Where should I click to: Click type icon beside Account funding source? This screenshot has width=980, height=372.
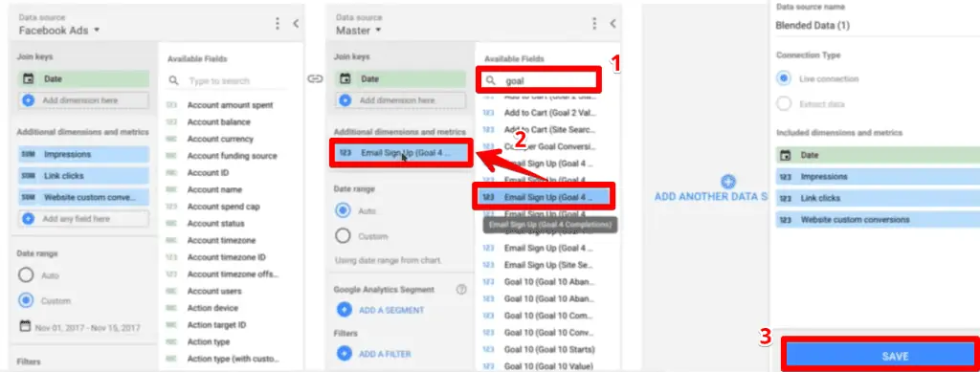click(171, 156)
